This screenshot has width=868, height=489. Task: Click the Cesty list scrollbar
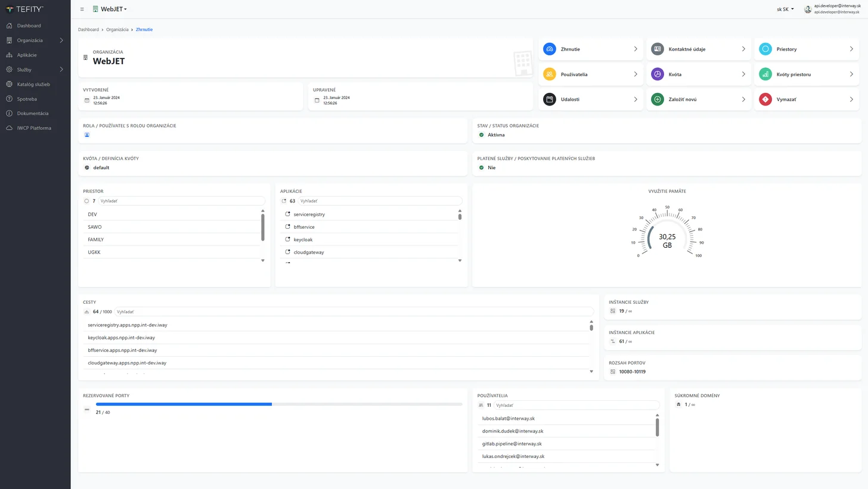coord(591,327)
